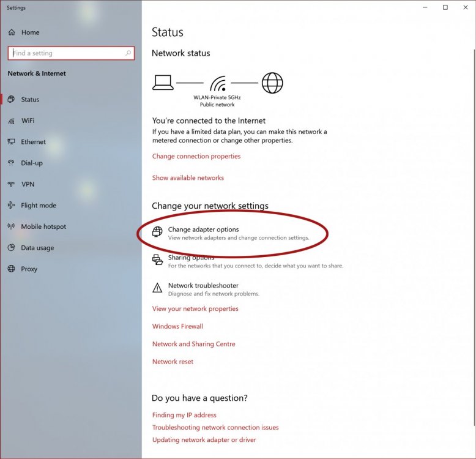This screenshot has width=476, height=459.
Task: Switch to the VPN section
Action: pyautogui.click(x=28, y=184)
